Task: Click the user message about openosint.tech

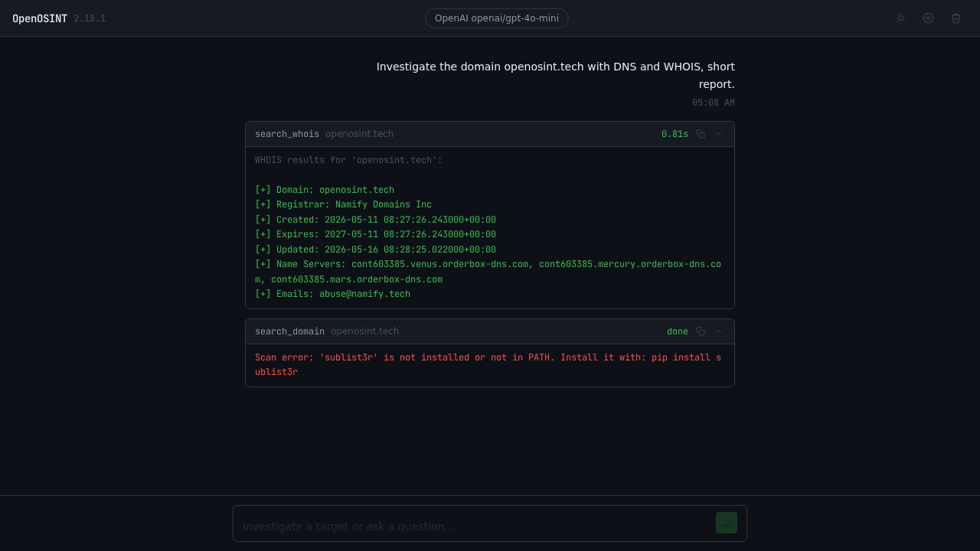Action: pyautogui.click(x=555, y=75)
